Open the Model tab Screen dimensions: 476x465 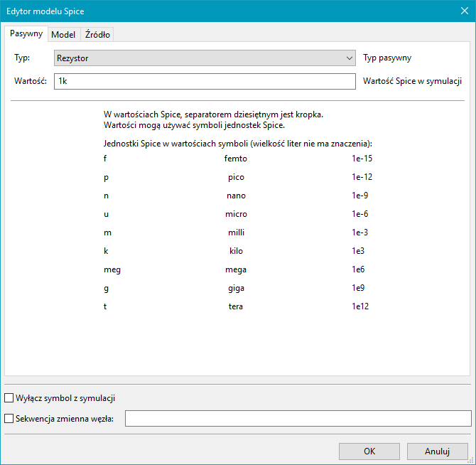[63, 35]
